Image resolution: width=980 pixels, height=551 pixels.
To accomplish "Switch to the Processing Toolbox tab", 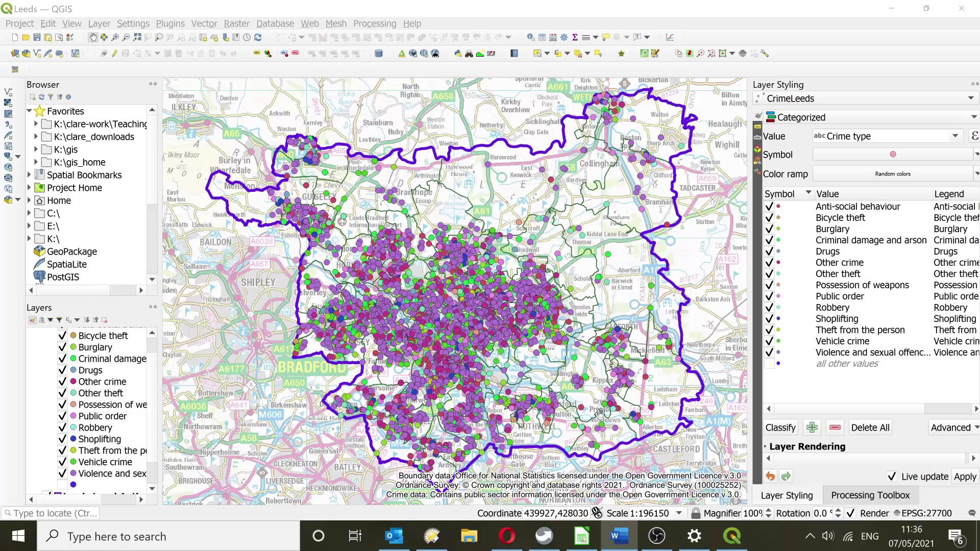I will 870,495.
